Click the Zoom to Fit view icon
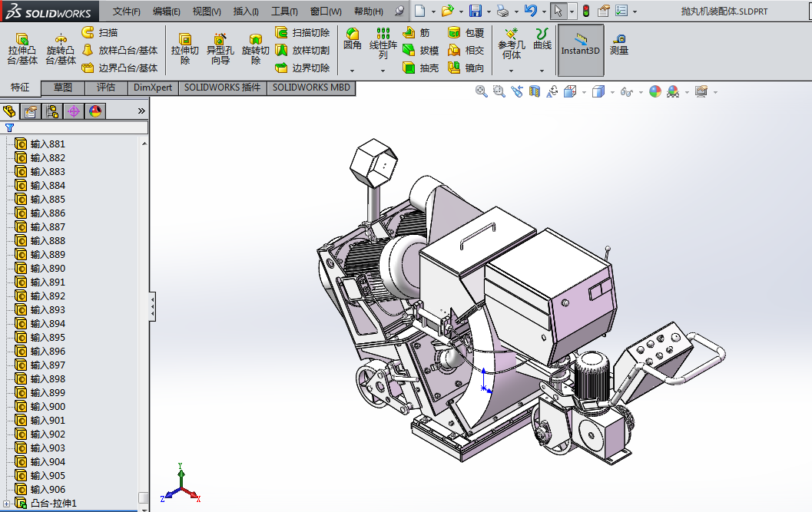 click(x=482, y=92)
